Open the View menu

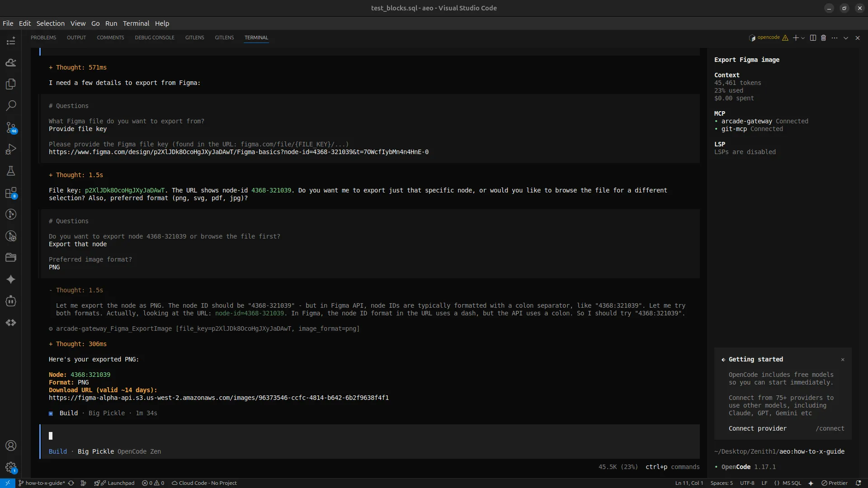[x=78, y=23]
